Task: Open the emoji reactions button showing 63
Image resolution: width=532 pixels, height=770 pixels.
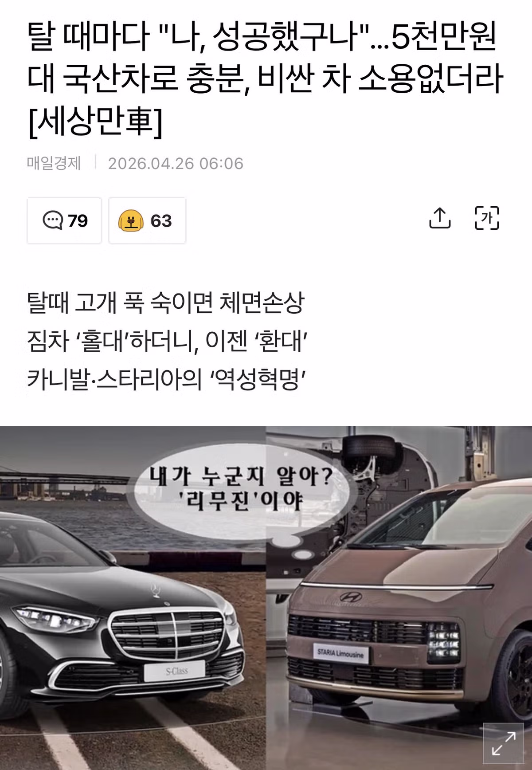Action: pyautogui.click(x=147, y=220)
